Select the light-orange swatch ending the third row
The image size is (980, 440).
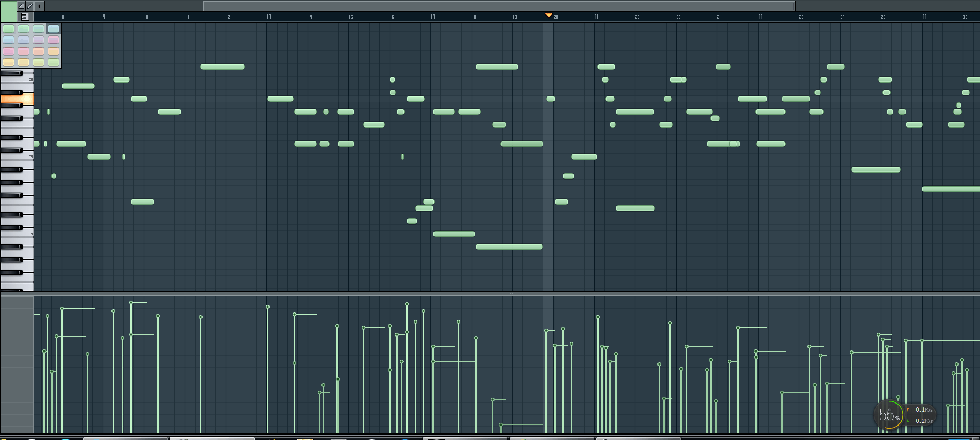(x=54, y=51)
